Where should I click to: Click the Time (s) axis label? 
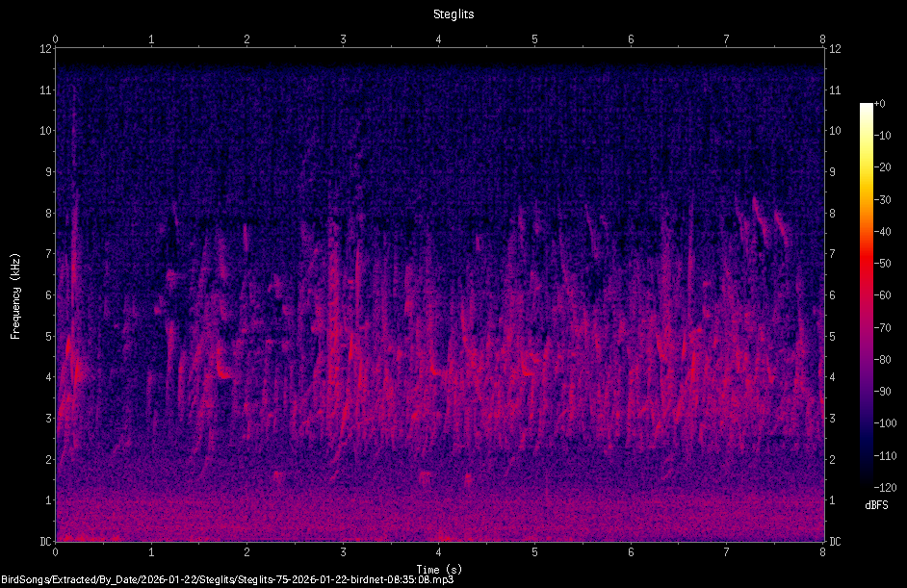439,570
